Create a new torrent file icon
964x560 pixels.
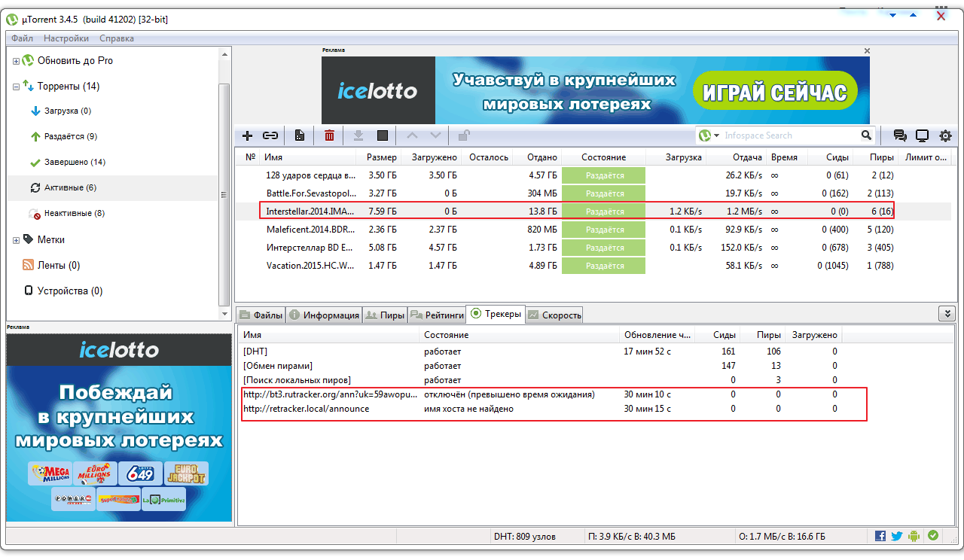[x=300, y=135]
